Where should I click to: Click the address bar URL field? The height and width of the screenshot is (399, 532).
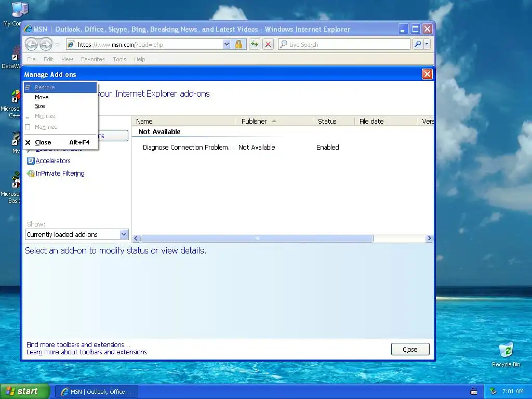coord(149,45)
